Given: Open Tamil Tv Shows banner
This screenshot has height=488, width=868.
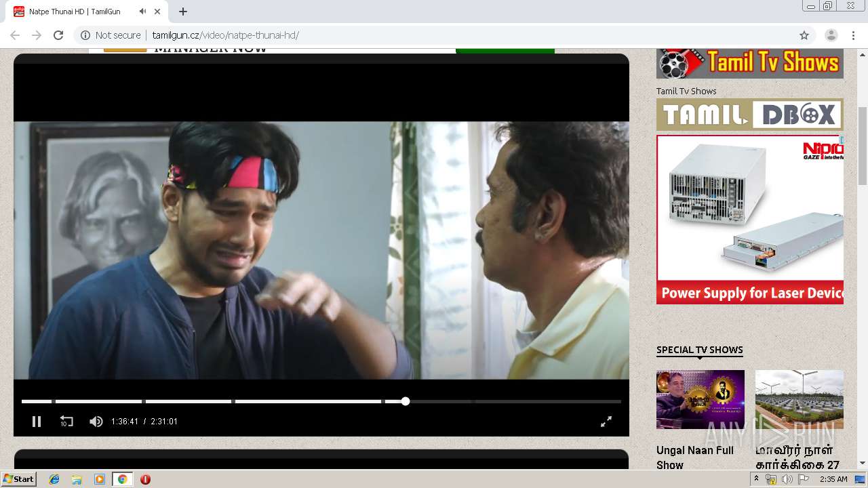Looking at the screenshot, I should 750,64.
